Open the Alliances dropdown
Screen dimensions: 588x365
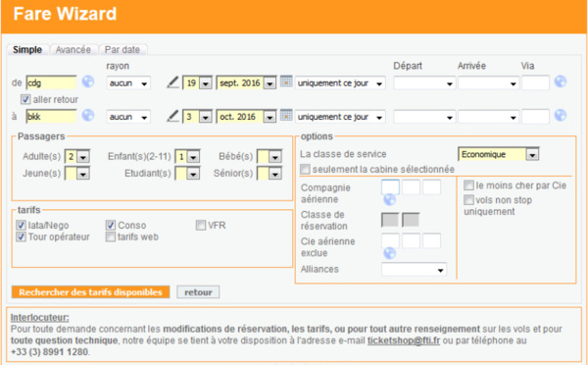click(x=414, y=270)
